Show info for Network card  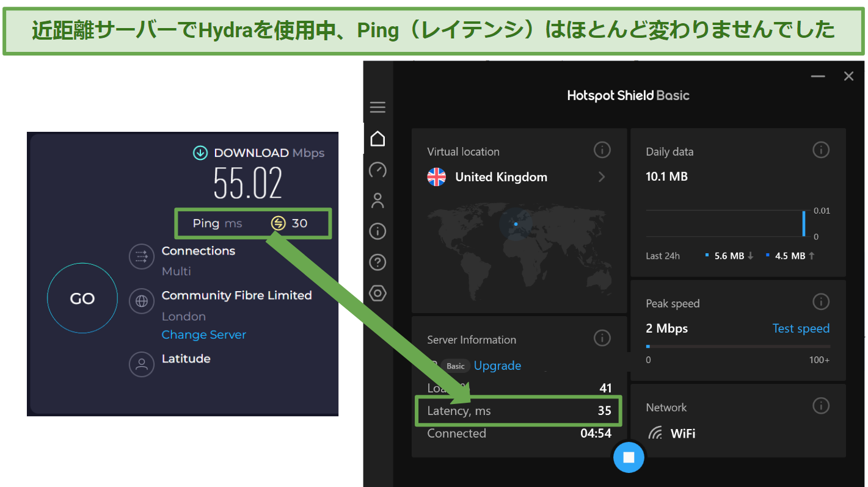click(x=820, y=405)
